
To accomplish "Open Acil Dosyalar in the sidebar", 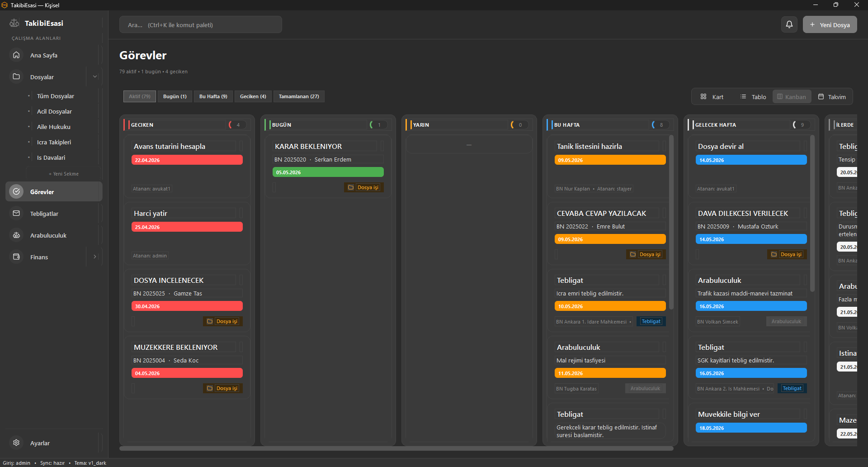I will tap(54, 111).
